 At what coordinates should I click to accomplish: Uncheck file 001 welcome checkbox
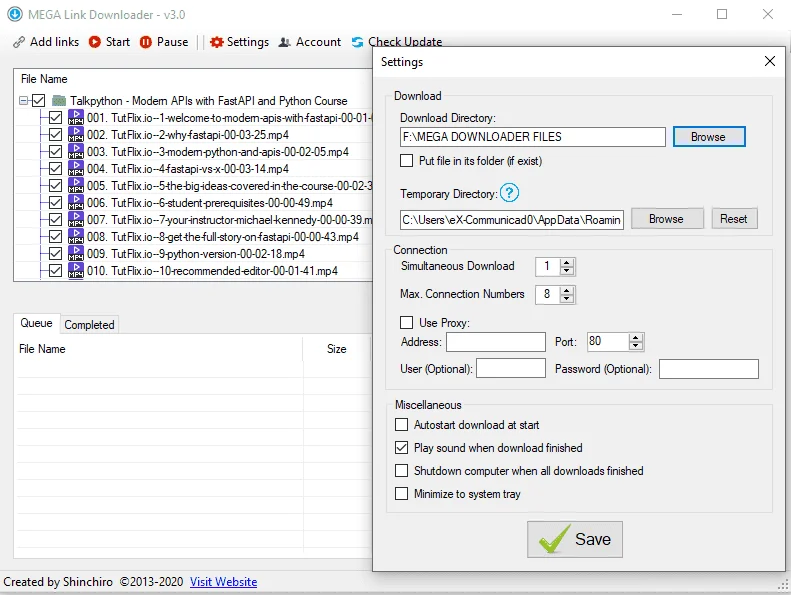pos(55,118)
